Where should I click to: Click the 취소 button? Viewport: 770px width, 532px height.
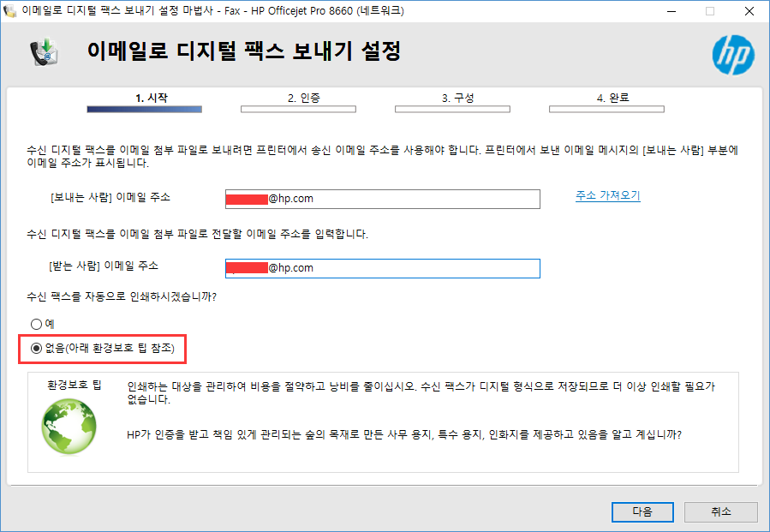coord(721,511)
